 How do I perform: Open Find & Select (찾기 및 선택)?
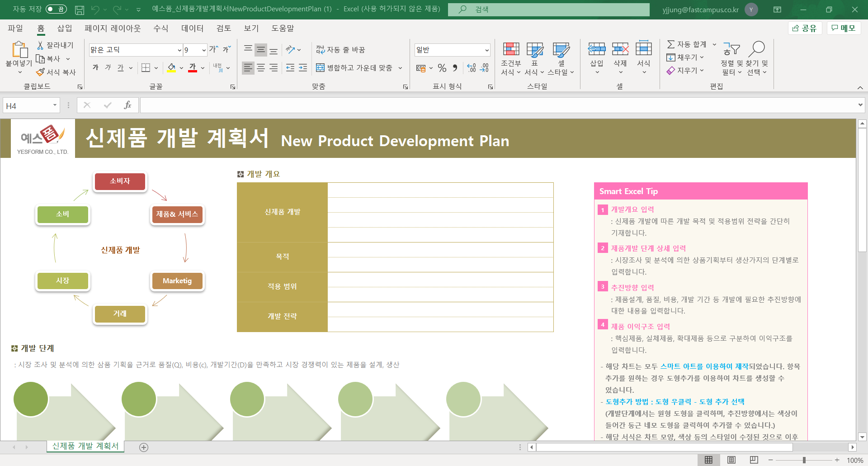pyautogui.click(x=757, y=59)
